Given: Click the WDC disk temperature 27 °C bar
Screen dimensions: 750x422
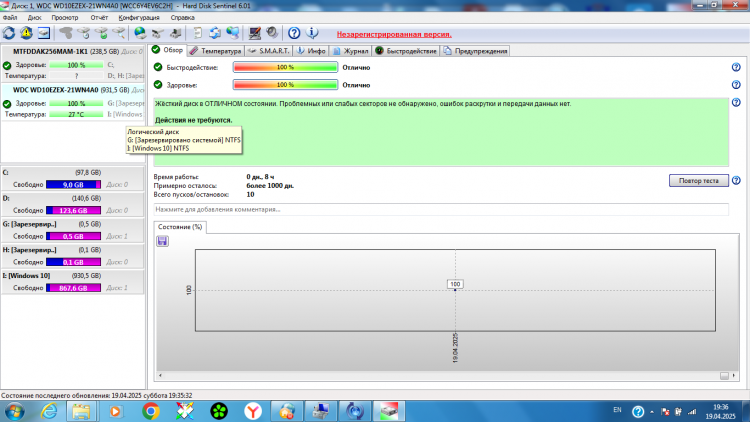Looking at the screenshot, I should point(76,114).
